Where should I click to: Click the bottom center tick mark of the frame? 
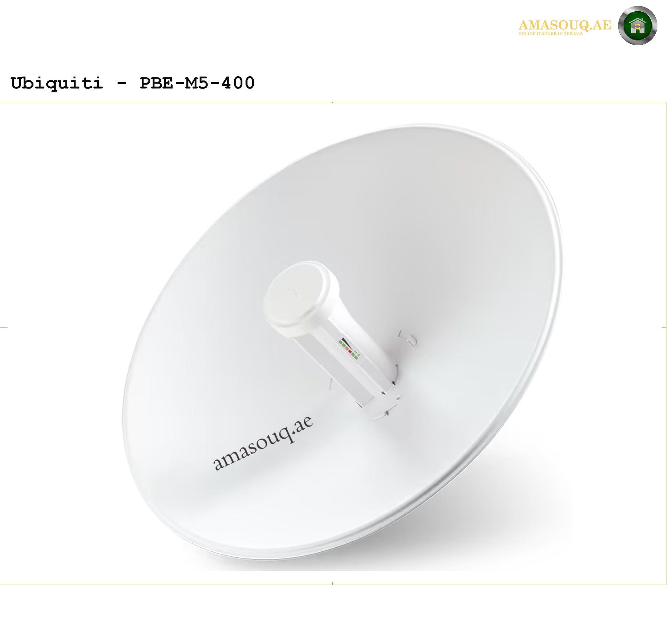(332, 583)
